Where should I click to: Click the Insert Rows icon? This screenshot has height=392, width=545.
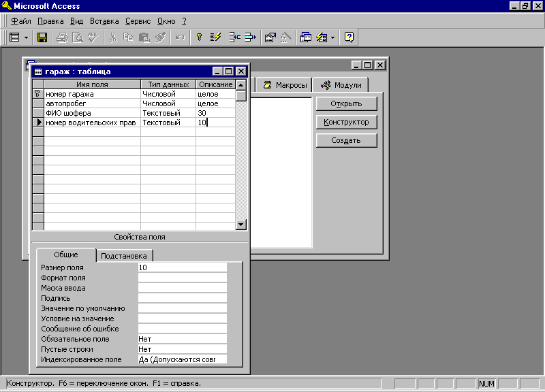click(235, 37)
